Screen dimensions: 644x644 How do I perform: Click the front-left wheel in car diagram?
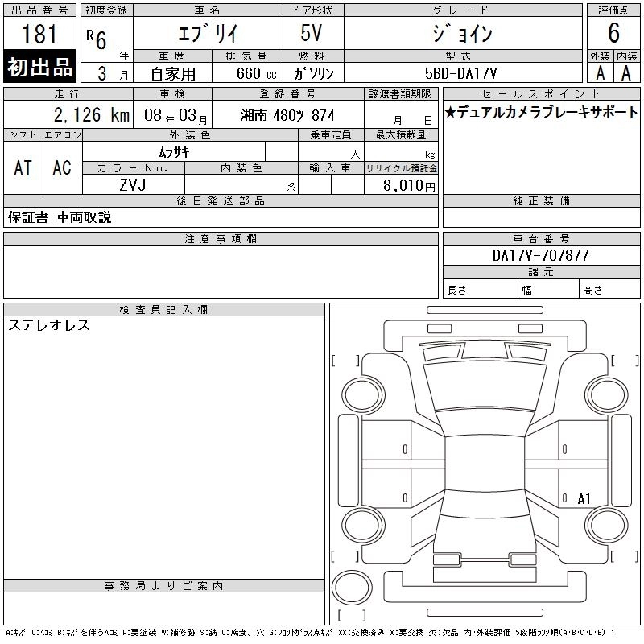click(x=363, y=395)
